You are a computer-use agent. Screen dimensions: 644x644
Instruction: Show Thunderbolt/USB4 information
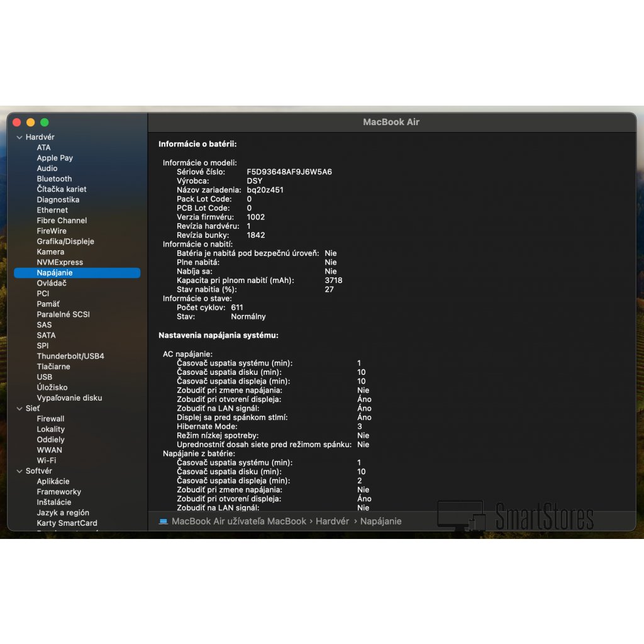pyautogui.click(x=70, y=356)
